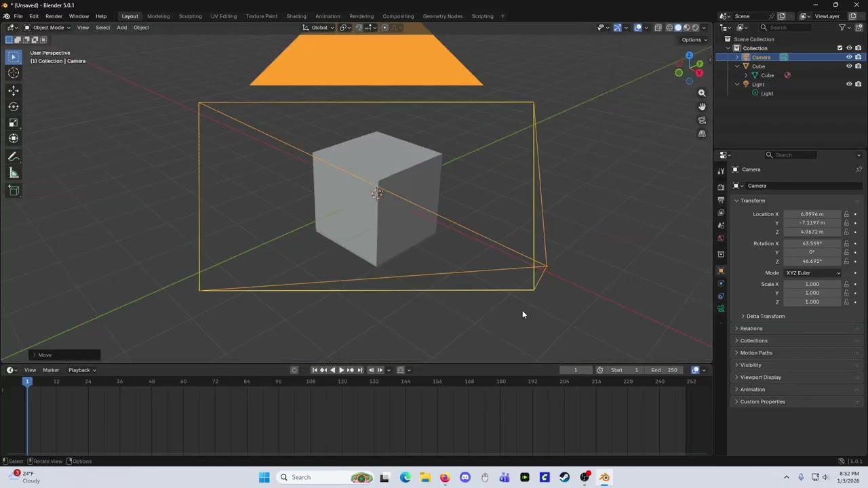Open the Object Mode dropdown
This screenshot has height=488, width=868.
[47, 28]
